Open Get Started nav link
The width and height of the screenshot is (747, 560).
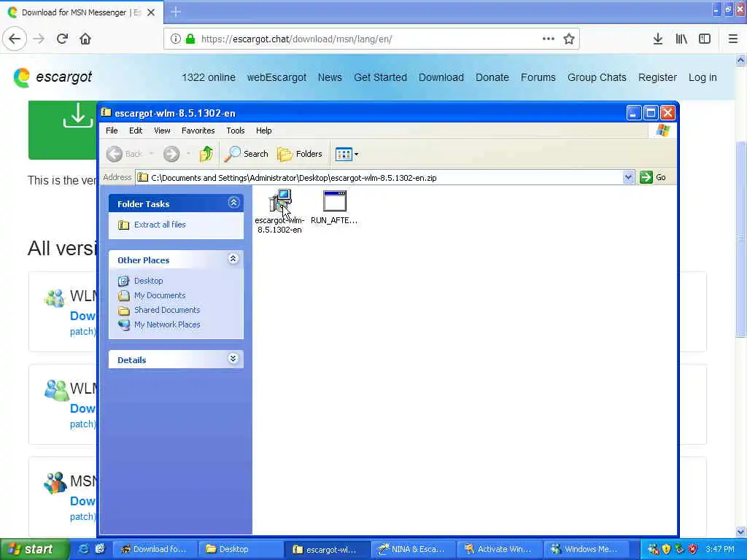(380, 77)
